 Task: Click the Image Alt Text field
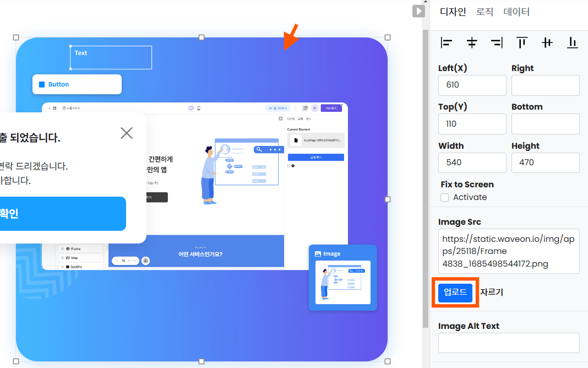coord(509,343)
